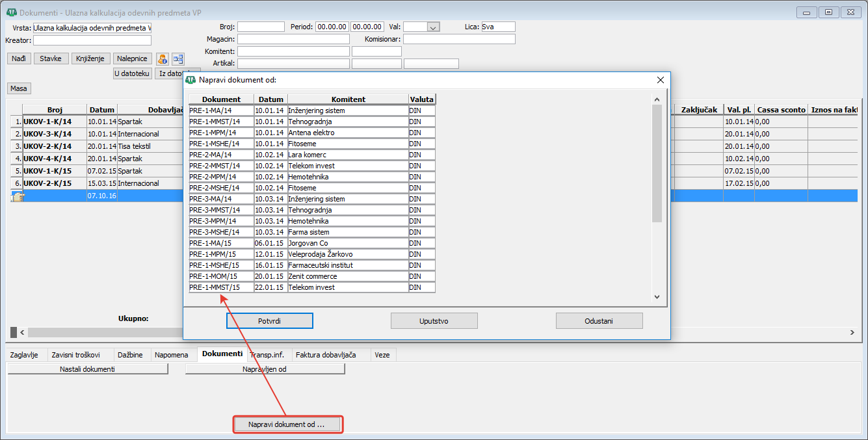This screenshot has width=868, height=440.
Task: Click the Komisionar input field
Action: [x=459, y=39]
